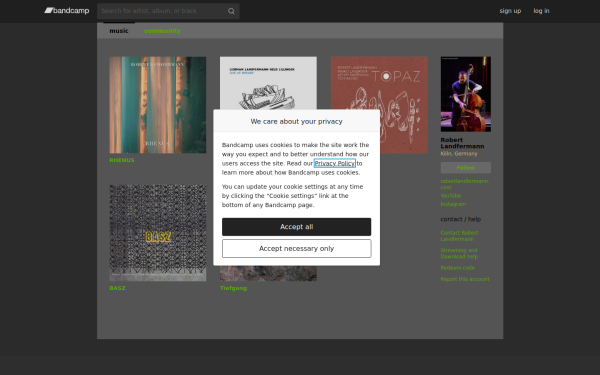Click Report this account
This screenshot has height=375, width=600.
465,279
